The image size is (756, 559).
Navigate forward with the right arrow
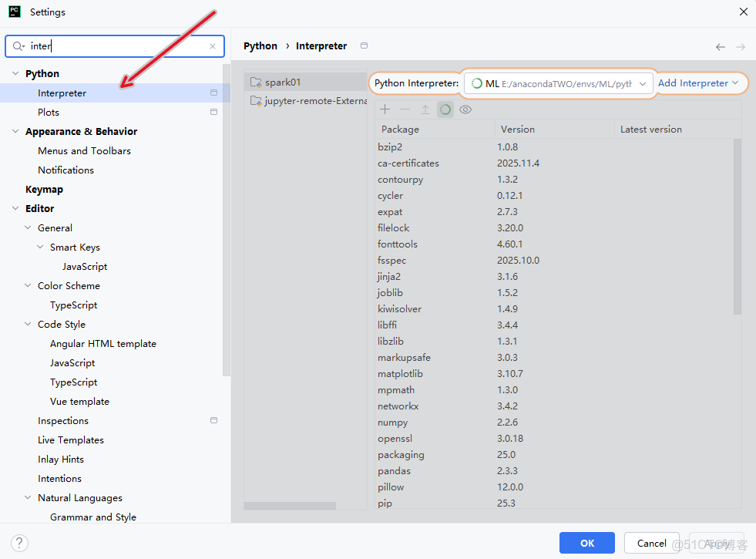(741, 47)
